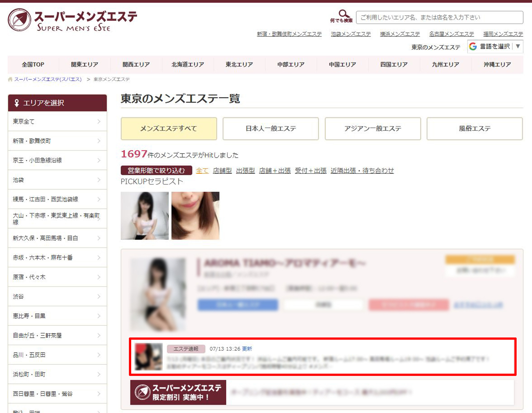Select 関西エリア in navigation bar

pyautogui.click(x=136, y=64)
